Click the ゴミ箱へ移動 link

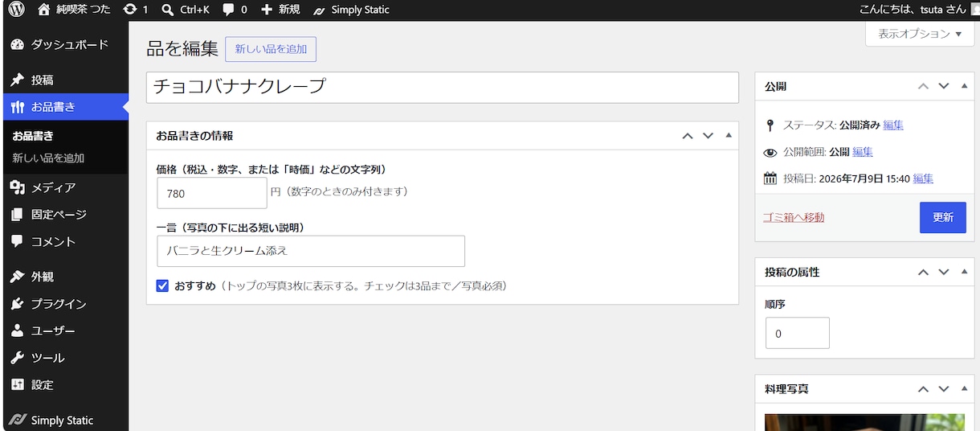click(x=794, y=218)
